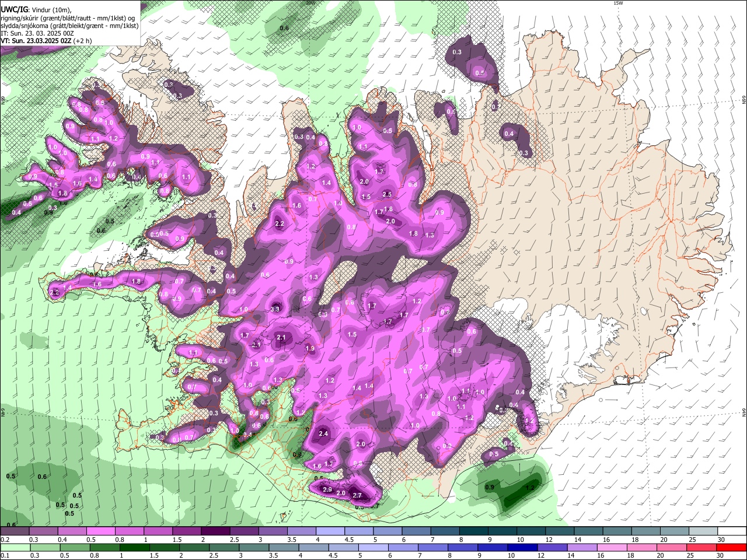
Task: Click the 2.7 snowfall value near the south coast
Action: tap(358, 495)
